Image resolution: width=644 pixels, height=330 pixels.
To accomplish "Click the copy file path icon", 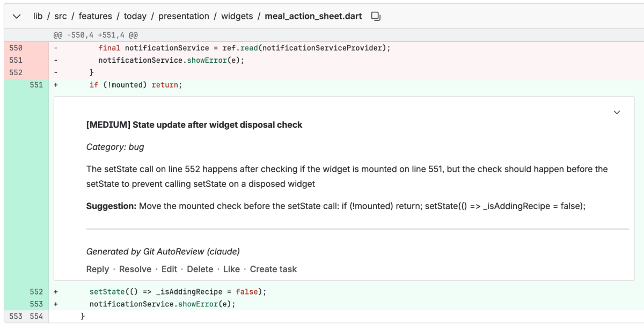I will 375,16.
